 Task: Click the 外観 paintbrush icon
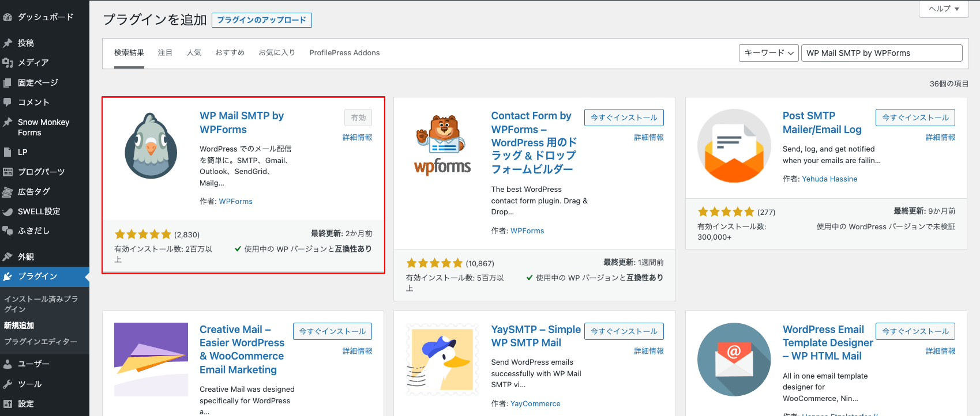coord(7,257)
